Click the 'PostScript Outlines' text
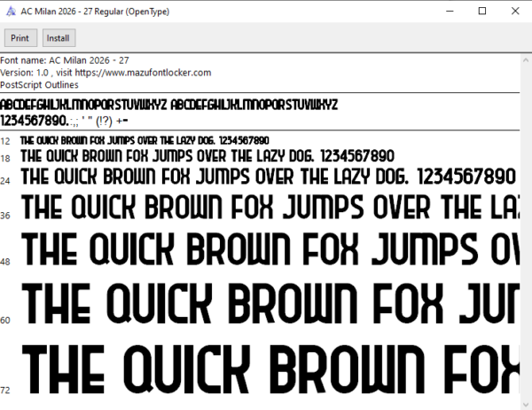The width and height of the screenshot is (532, 410). (x=39, y=85)
